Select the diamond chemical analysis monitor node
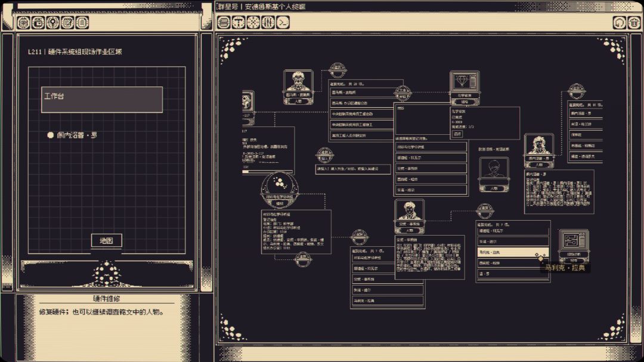The height and width of the screenshot is (362, 644). pos(465,88)
